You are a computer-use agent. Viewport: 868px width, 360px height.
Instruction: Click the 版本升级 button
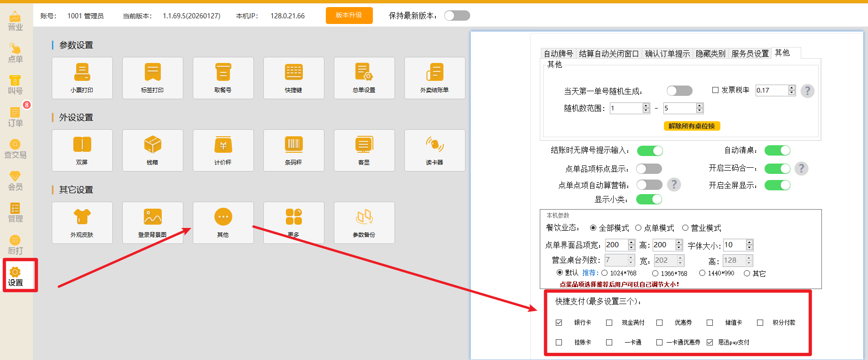[x=349, y=16]
